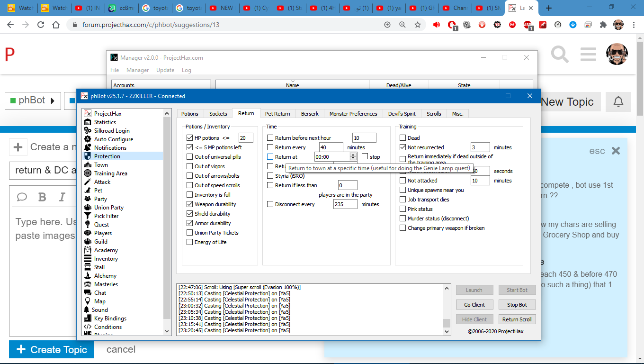
Task: Click the forum search magnifier icon
Action: coord(560,55)
